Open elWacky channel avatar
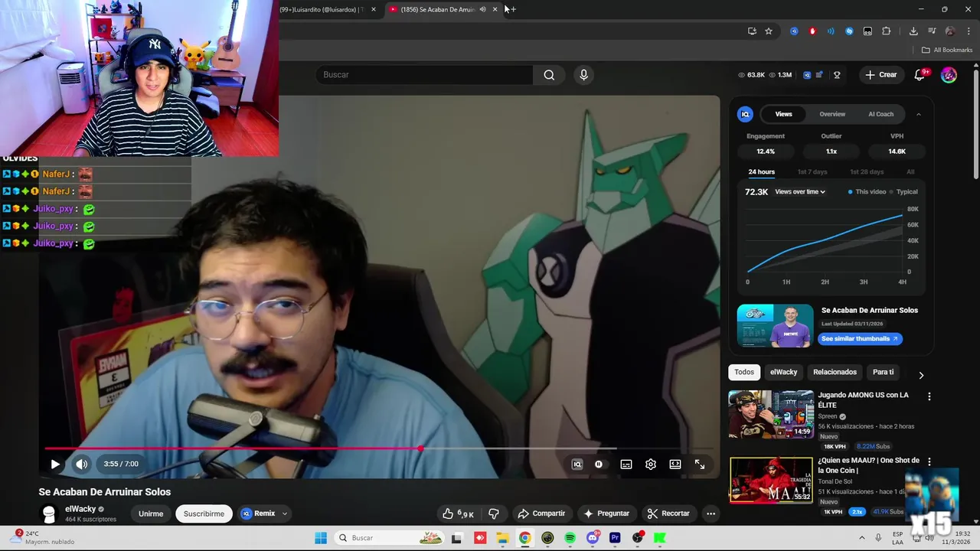 49,514
